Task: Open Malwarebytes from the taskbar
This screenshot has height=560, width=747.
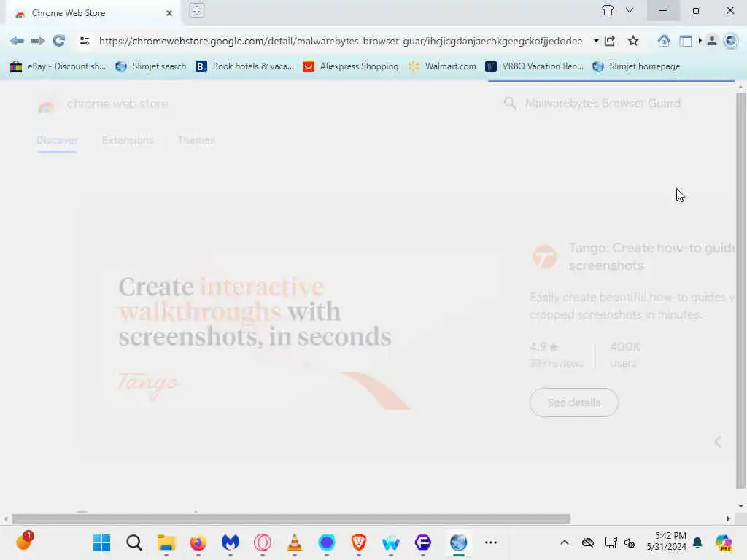Action: pos(230,542)
